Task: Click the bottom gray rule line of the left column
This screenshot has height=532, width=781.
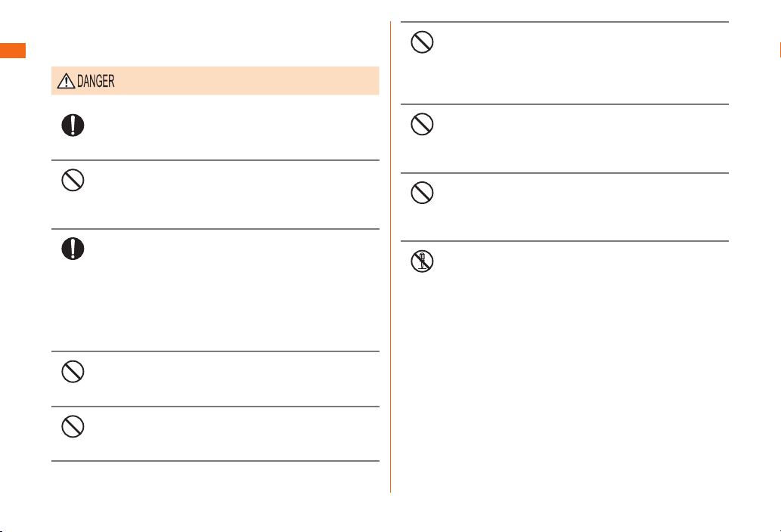Action: [x=215, y=461]
